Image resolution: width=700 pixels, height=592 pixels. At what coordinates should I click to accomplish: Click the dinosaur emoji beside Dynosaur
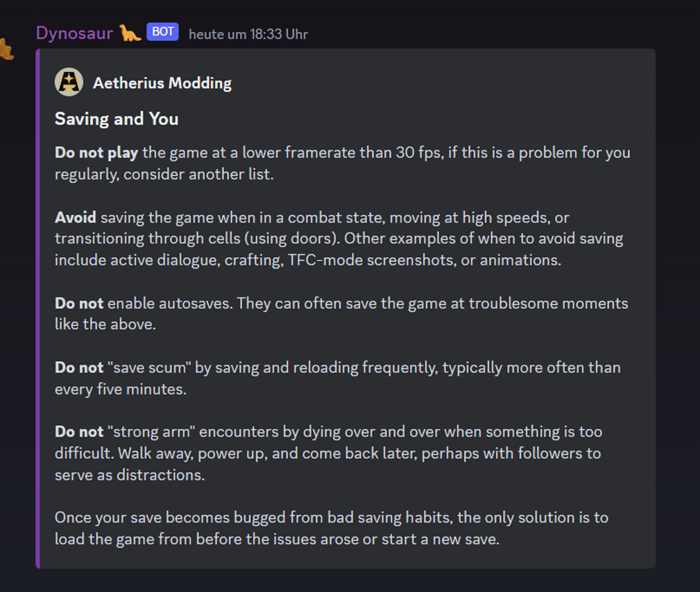[130, 33]
